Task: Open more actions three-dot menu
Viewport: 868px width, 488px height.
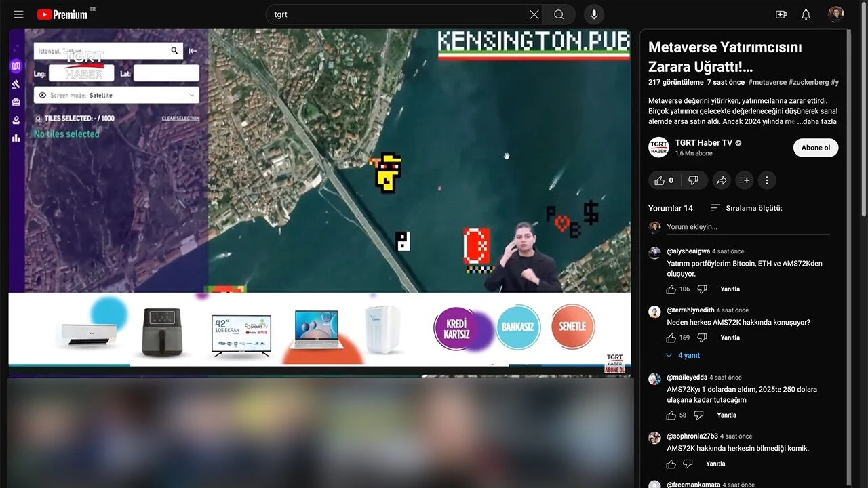Action: [x=767, y=180]
